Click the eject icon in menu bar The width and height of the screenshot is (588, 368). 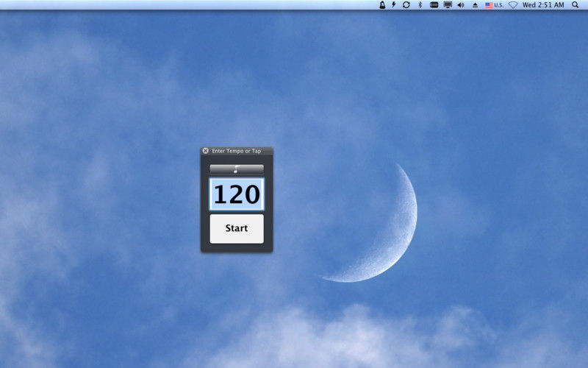[x=475, y=5]
